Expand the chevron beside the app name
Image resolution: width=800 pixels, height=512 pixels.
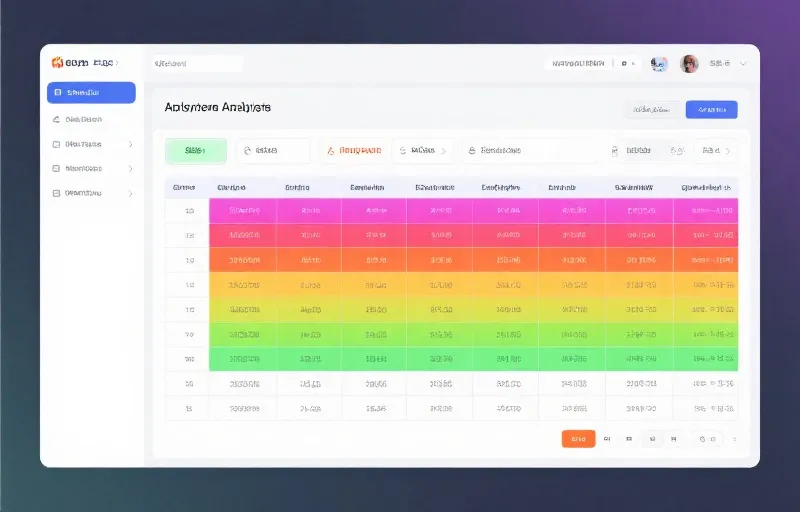[117, 63]
